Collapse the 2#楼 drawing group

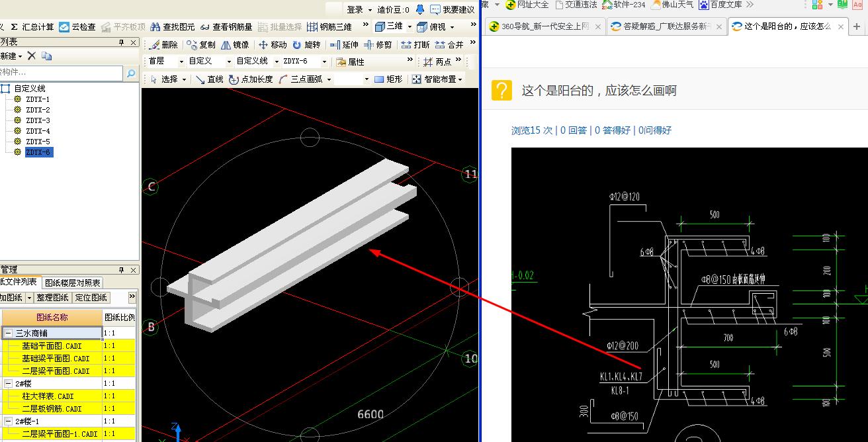coord(9,383)
